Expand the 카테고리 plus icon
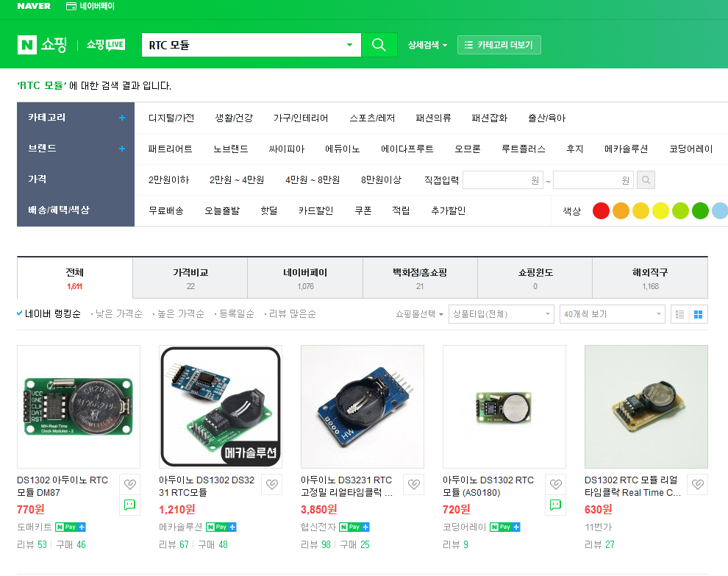Screen dimensions: 728x576 (121, 118)
